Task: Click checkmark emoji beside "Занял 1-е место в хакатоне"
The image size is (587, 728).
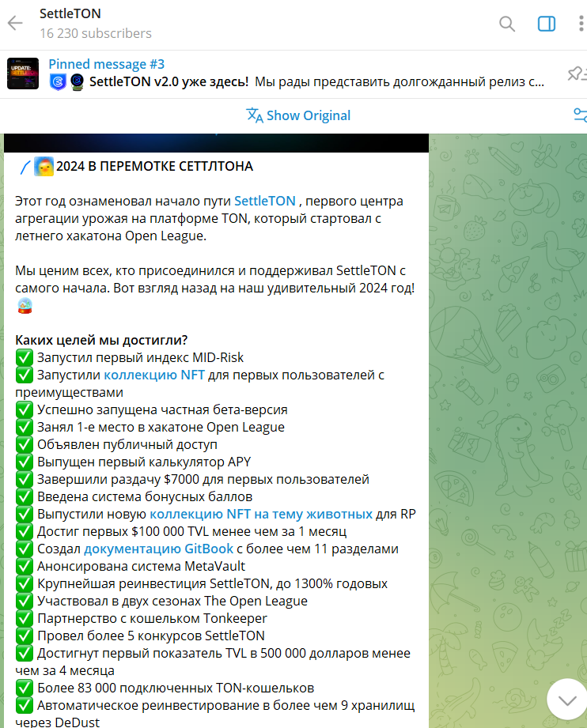Action: click(x=25, y=427)
